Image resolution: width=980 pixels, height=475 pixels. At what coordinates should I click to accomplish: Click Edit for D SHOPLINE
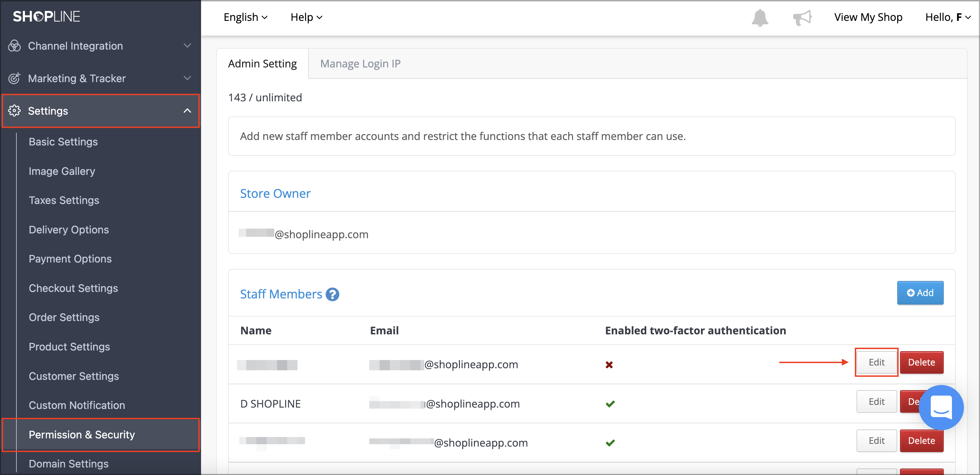coord(876,401)
